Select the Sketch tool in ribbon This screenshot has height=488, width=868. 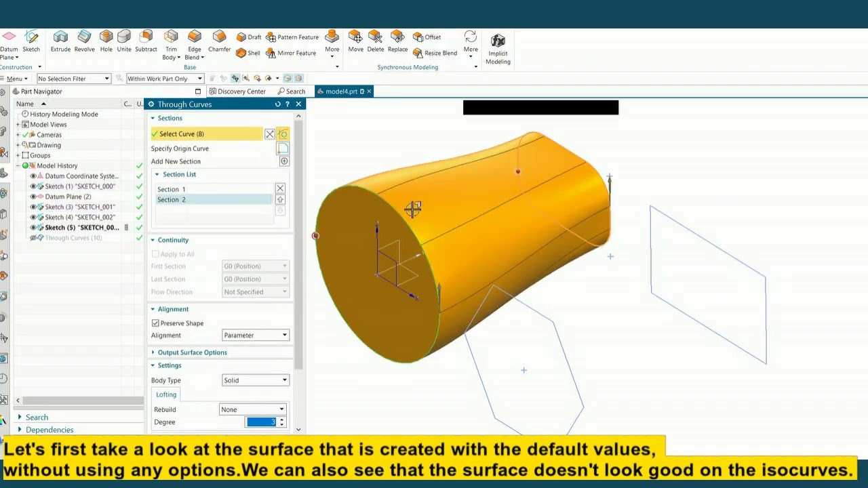[x=31, y=41]
